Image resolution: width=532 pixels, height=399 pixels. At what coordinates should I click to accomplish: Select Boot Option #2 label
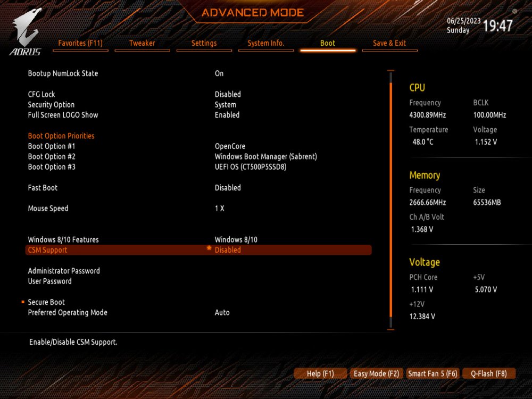tap(52, 157)
